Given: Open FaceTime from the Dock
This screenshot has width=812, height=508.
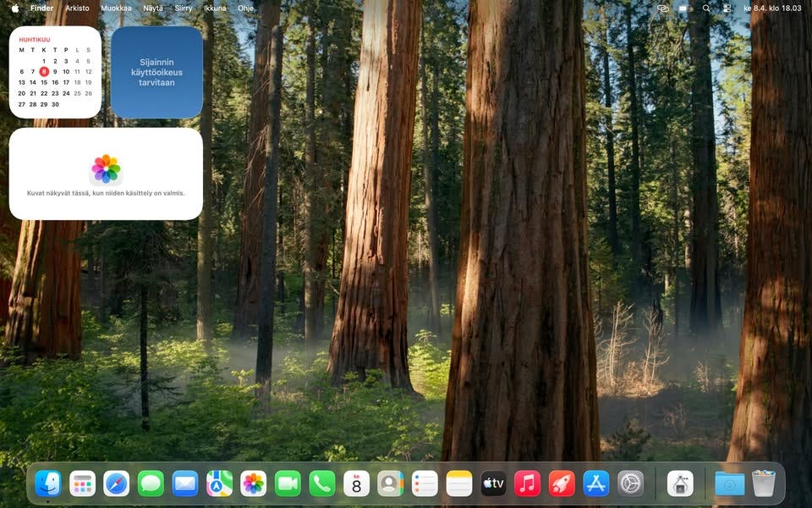Looking at the screenshot, I should (x=288, y=483).
